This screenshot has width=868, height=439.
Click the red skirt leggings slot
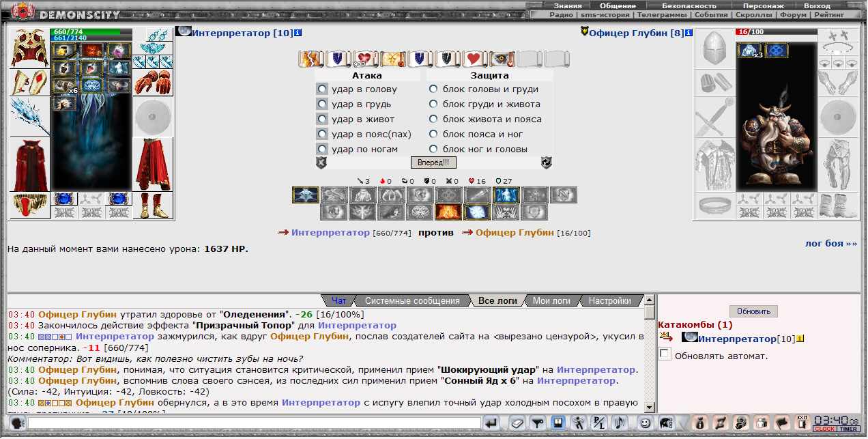point(153,165)
